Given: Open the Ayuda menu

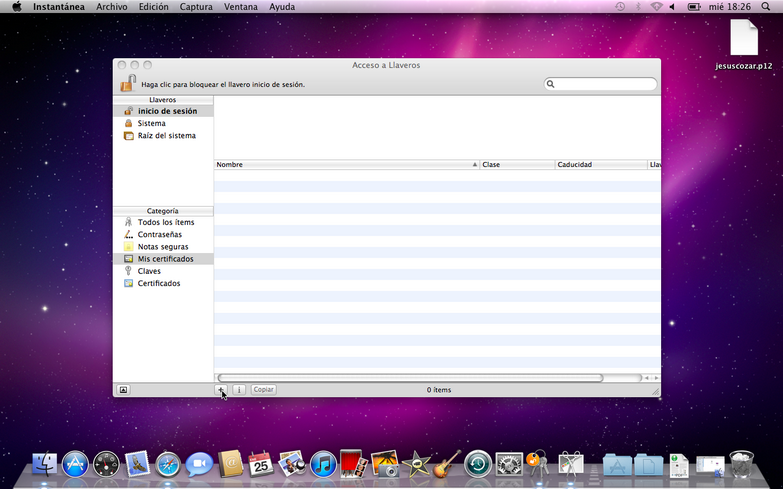Looking at the screenshot, I should (282, 6).
